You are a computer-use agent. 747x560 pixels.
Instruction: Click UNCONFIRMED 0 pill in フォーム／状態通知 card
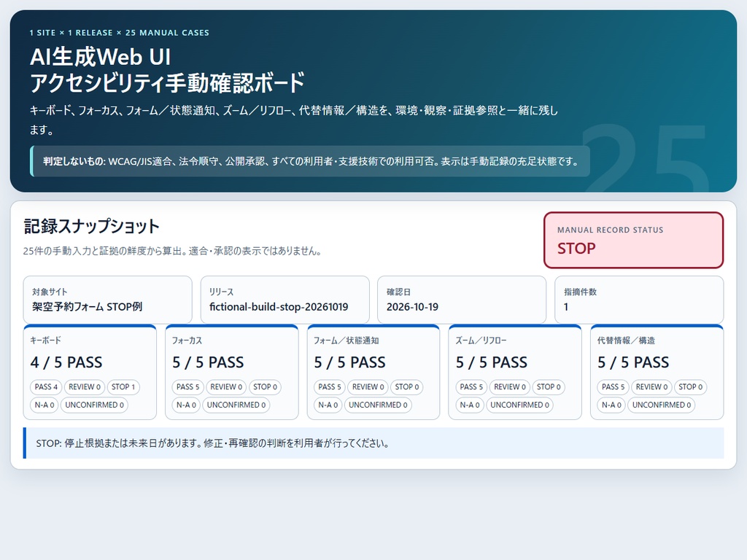[378, 405]
